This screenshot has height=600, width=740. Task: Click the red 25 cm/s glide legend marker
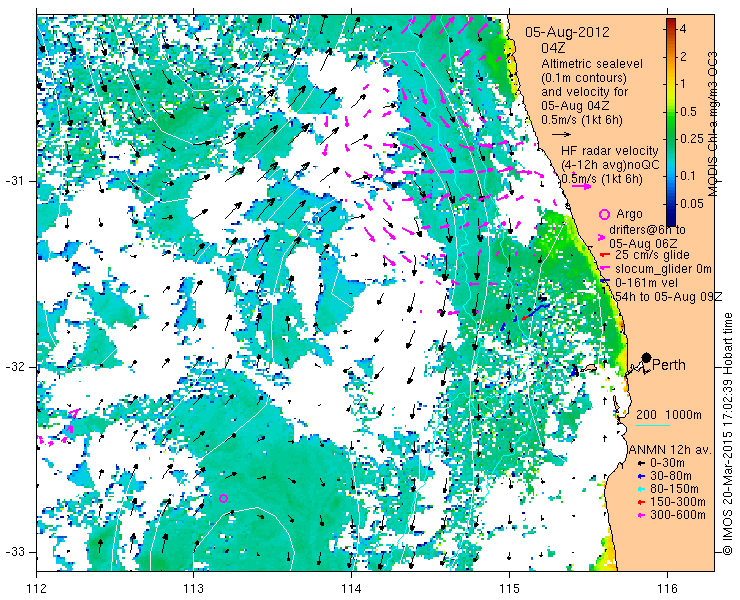tap(604, 255)
